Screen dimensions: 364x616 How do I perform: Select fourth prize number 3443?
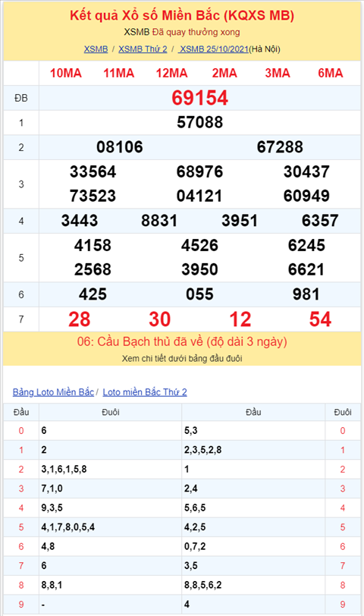pos(80,221)
